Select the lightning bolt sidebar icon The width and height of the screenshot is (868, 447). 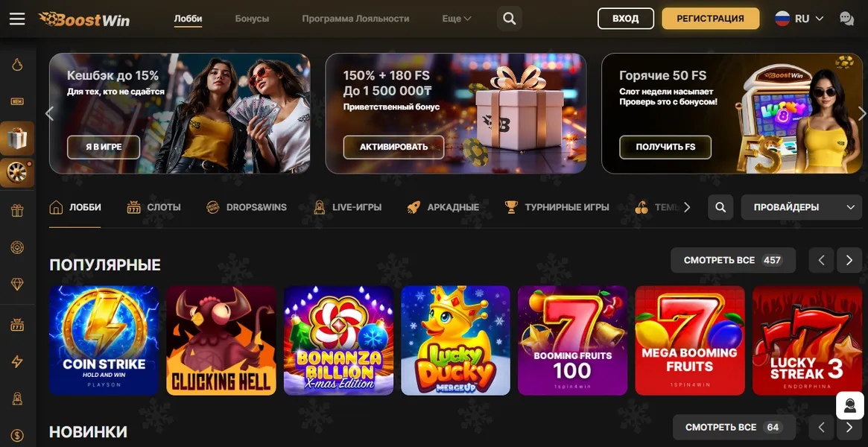(x=17, y=362)
